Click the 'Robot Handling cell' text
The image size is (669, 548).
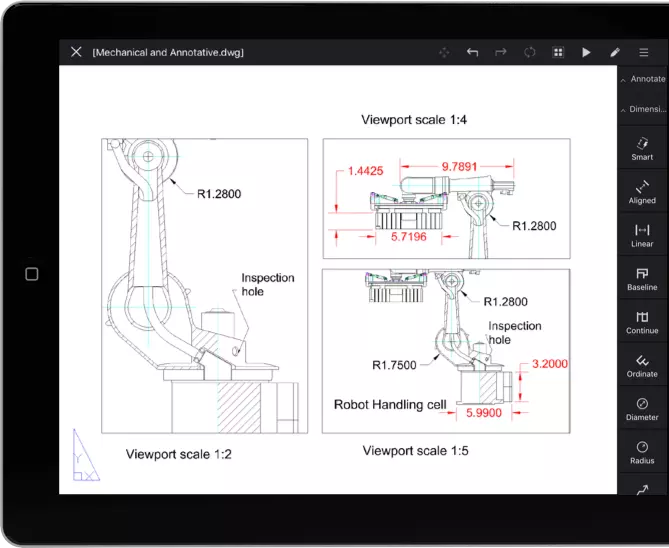click(390, 405)
